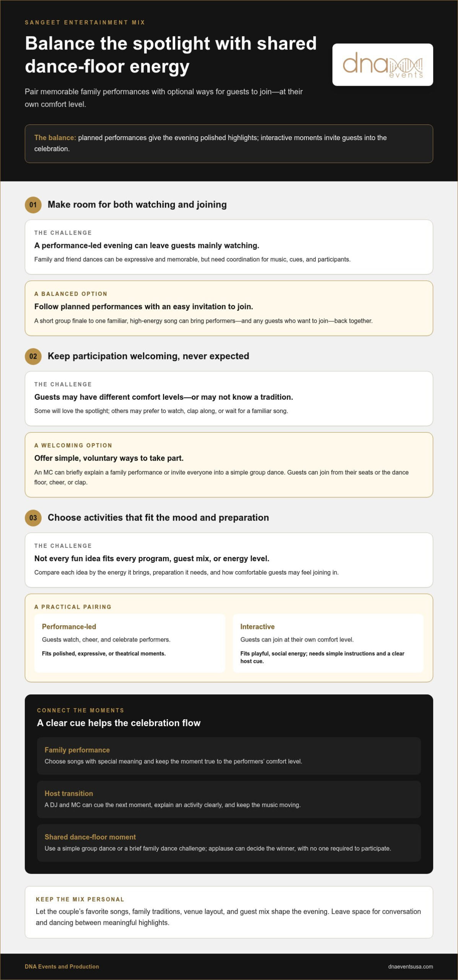Screen dimensions: 458x980
Task: Click the 'A Balanced Option' card
Action: coord(229,309)
